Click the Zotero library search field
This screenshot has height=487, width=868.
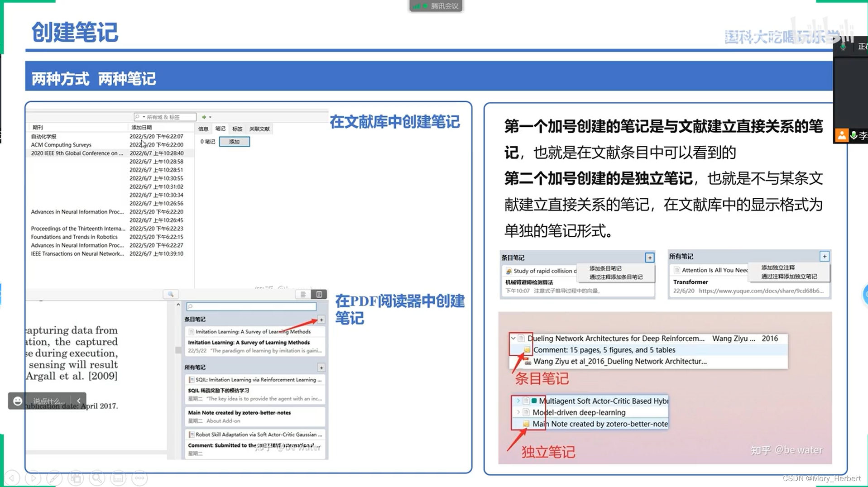(x=165, y=117)
